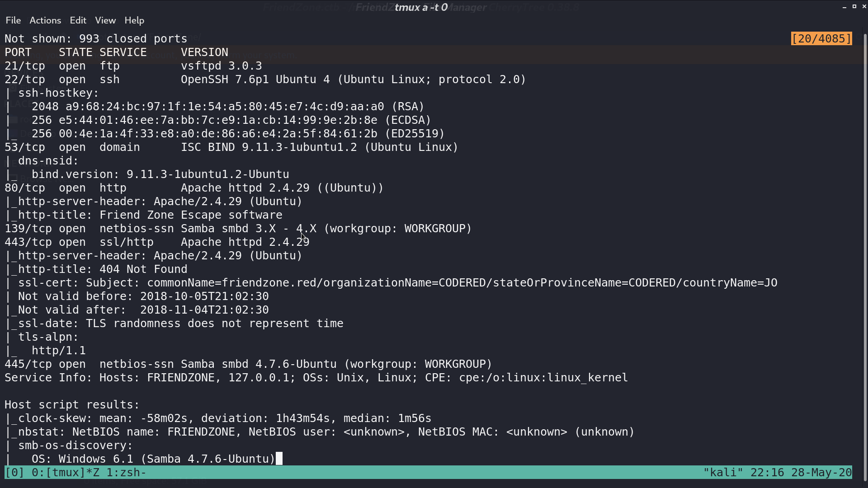Open the Help menu
The image size is (868, 488).
tap(134, 20)
